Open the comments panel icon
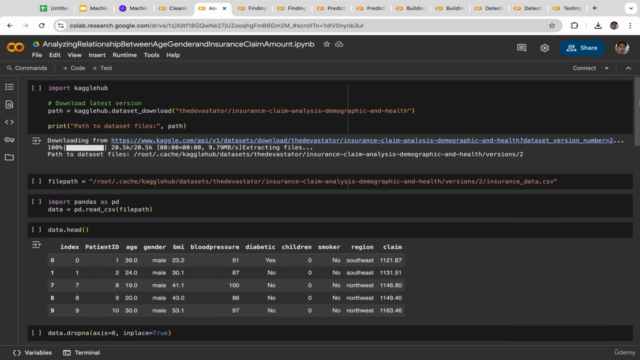The image size is (640, 360). point(521,48)
